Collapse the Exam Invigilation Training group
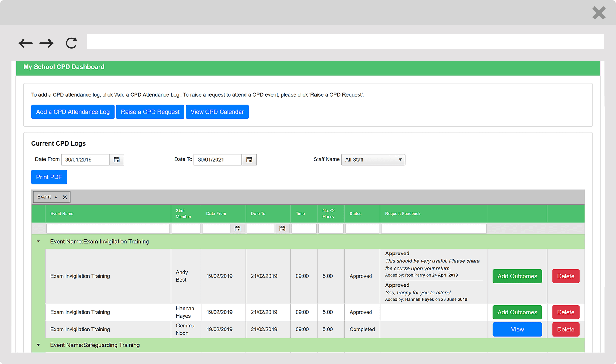616x364 pixels. pos(38,242)
